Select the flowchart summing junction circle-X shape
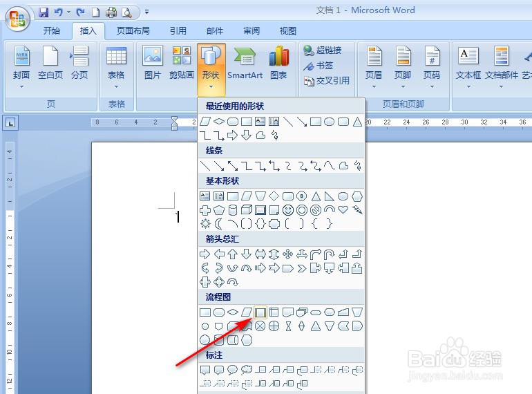The height and width of the screenshot is (394, 532). tap(260, 326)
